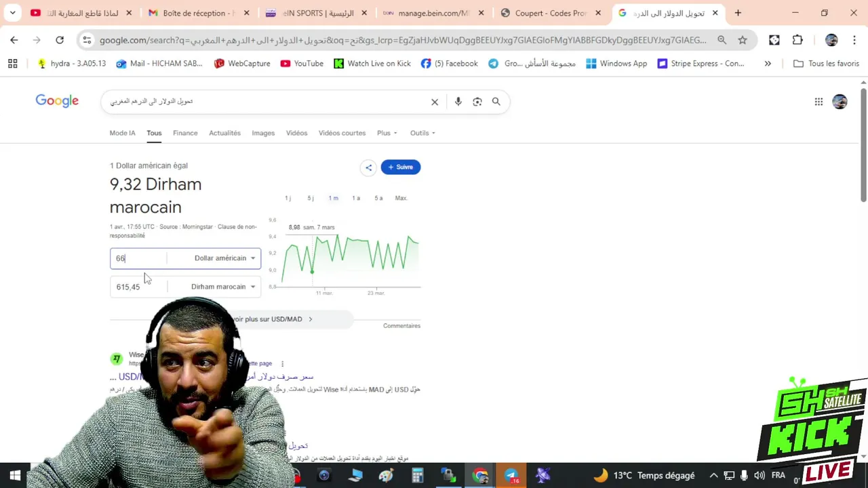
Task: Open the Google apps grid icon
Action: coord(818,102)
